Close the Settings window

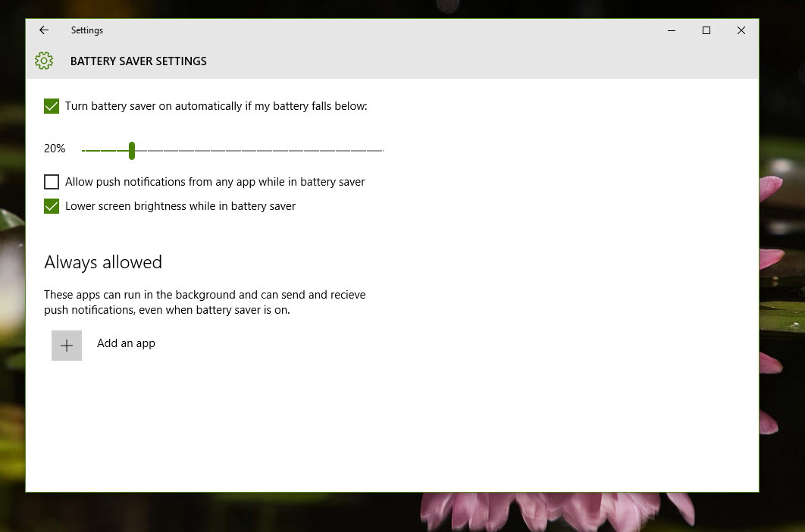coord(741,30)
